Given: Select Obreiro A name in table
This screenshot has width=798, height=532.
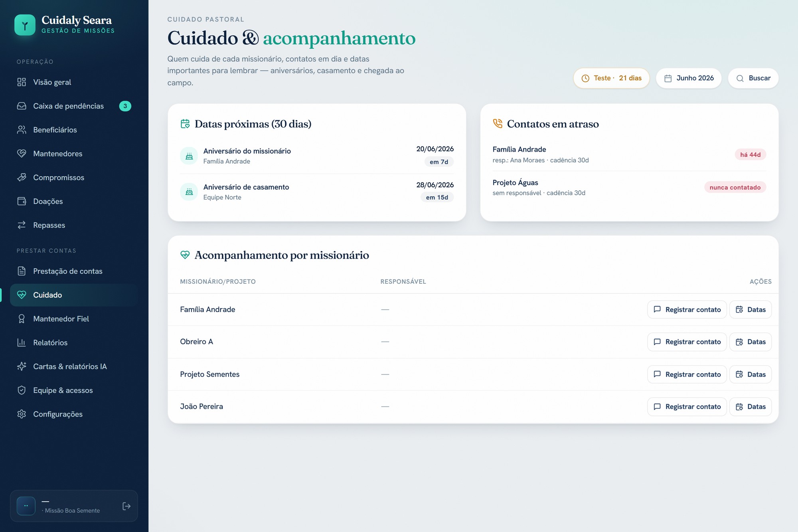Looking at the screenshot, I should pos(196,342).
